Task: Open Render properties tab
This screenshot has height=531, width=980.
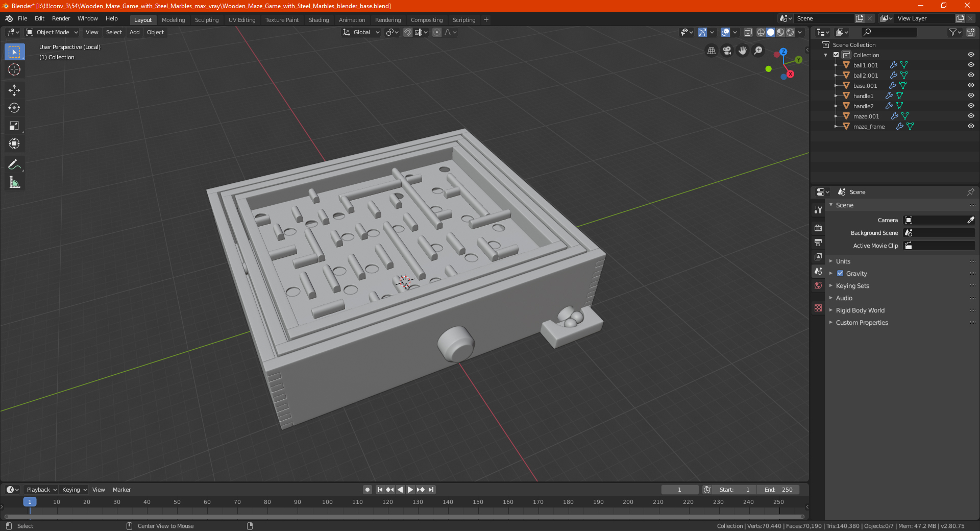Action: (818, 228)
